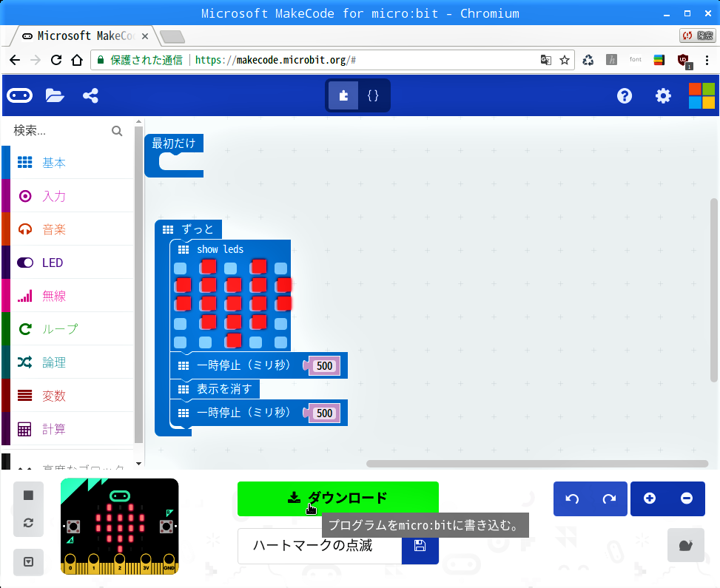Close the Microsoft MakeCode tab
This screenshot has width=720, height=588.
[x=144, y=36]
